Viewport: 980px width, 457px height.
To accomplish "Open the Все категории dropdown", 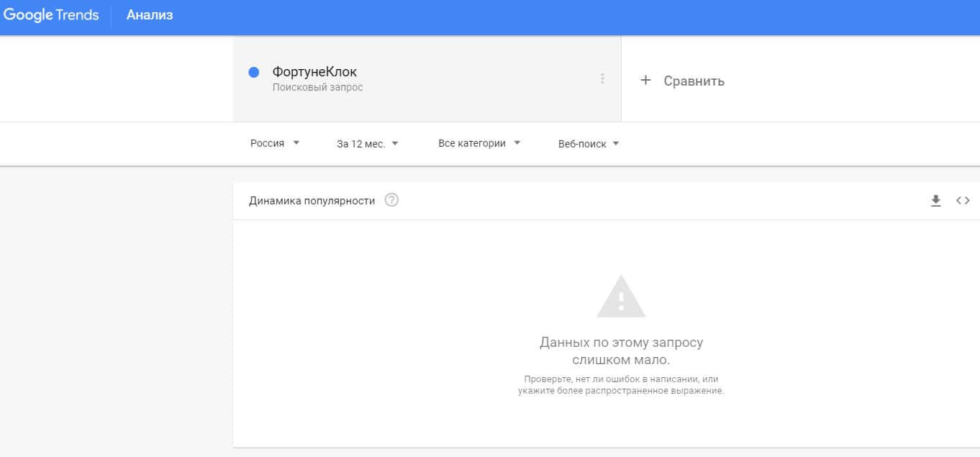I will point(479,143).
